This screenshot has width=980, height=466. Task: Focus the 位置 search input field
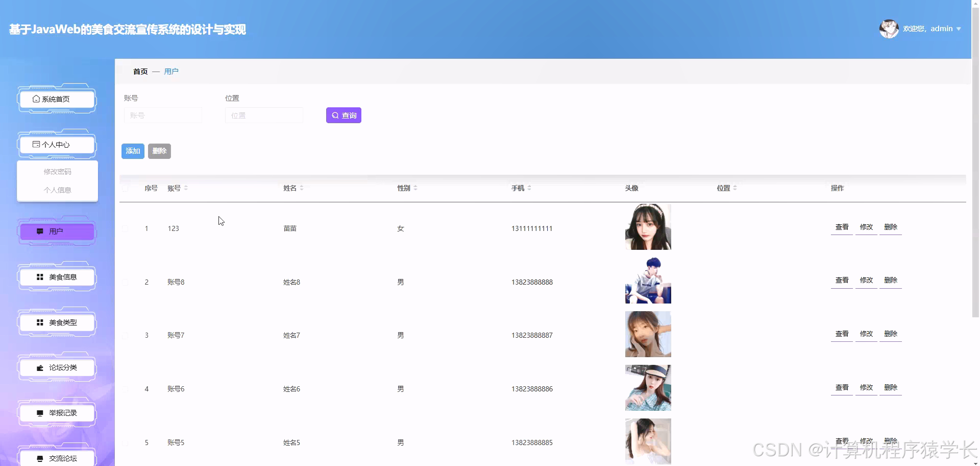pos(264,115)
